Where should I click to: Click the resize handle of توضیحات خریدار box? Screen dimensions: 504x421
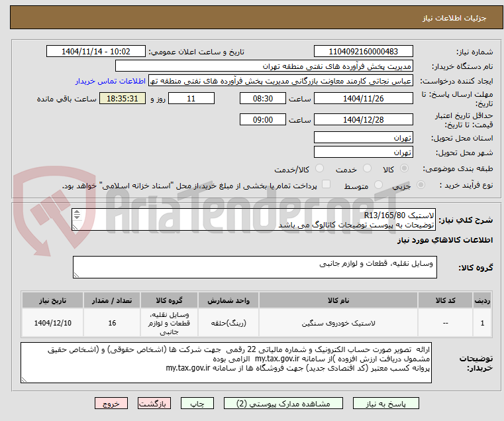coord(24,380)
